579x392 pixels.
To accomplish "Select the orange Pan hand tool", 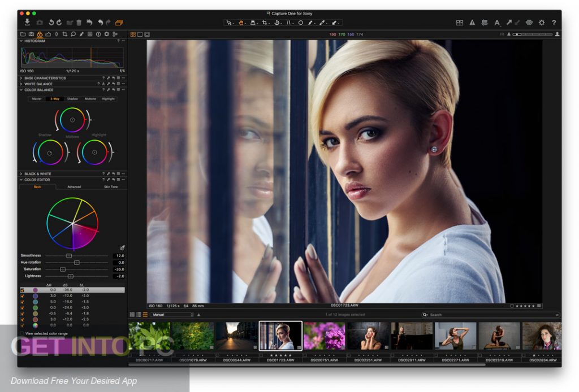I will click(241, 23).
